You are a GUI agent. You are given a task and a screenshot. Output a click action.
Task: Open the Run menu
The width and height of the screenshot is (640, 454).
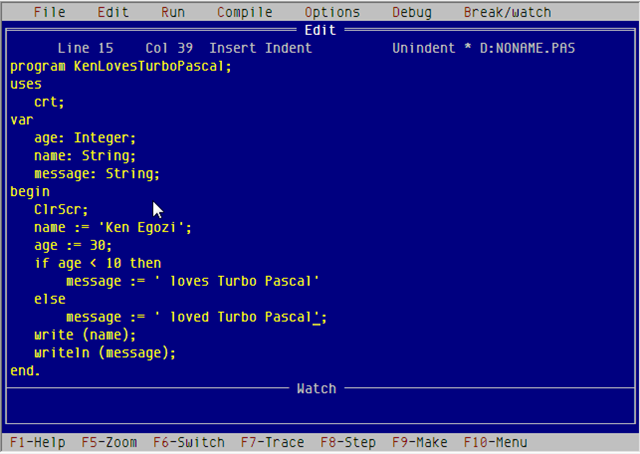click(173, 12)
